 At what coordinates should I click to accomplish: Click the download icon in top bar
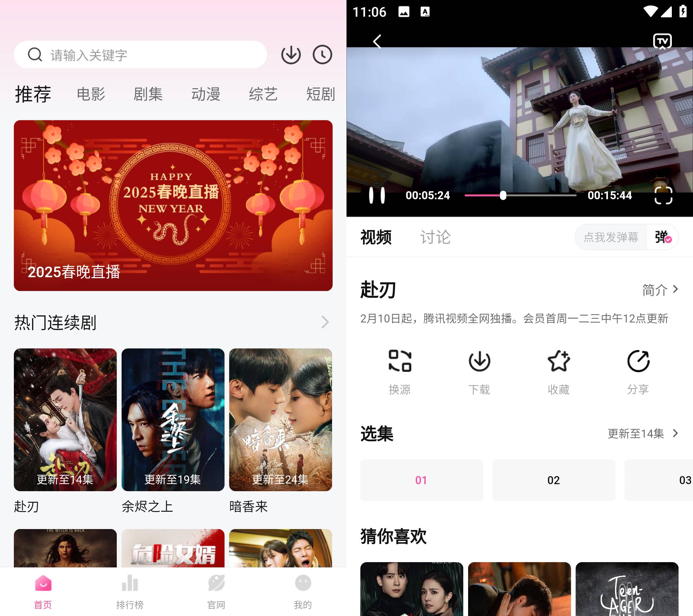[291, 55]
